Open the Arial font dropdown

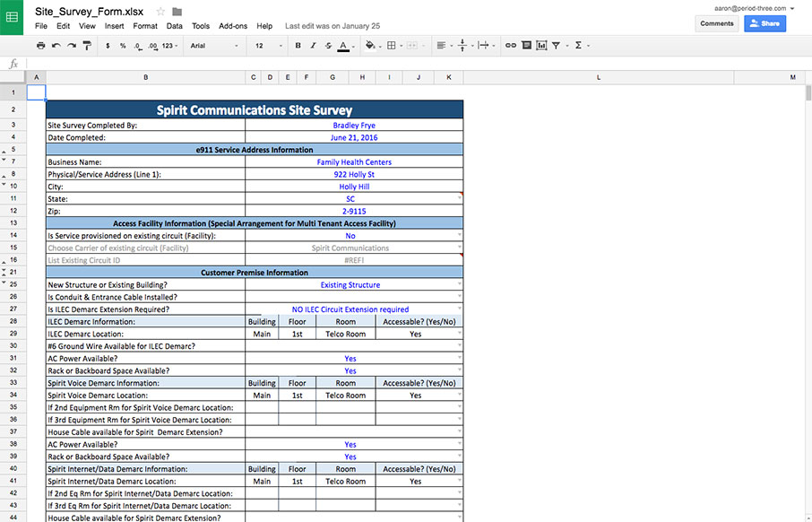click(214, 46)
